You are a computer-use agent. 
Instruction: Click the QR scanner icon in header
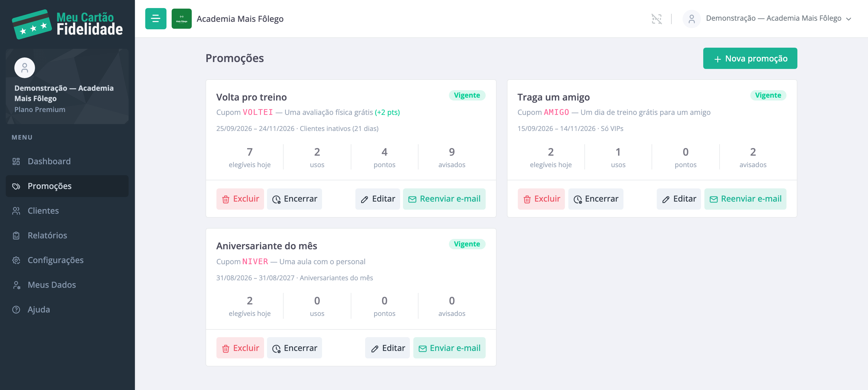coord(656,19)
